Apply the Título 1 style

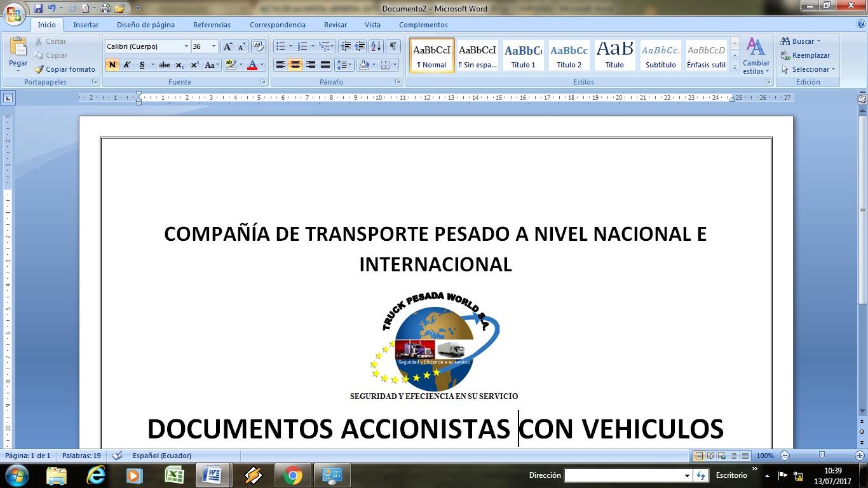(523, 55)
